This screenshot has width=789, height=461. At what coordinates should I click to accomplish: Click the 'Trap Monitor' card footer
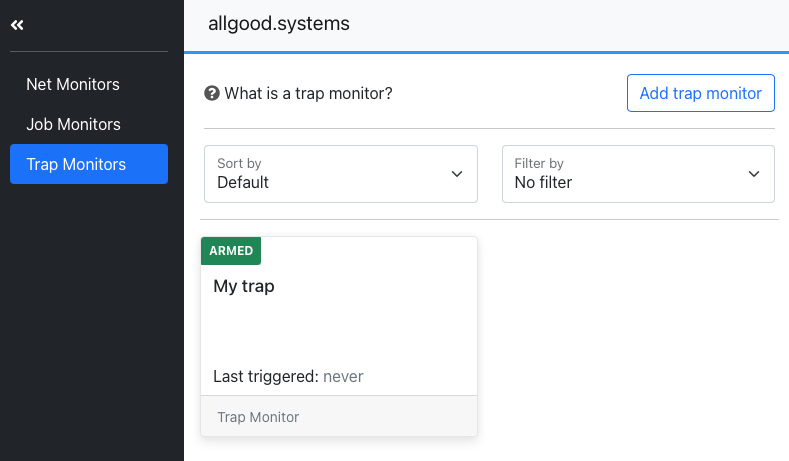(339, 417)
